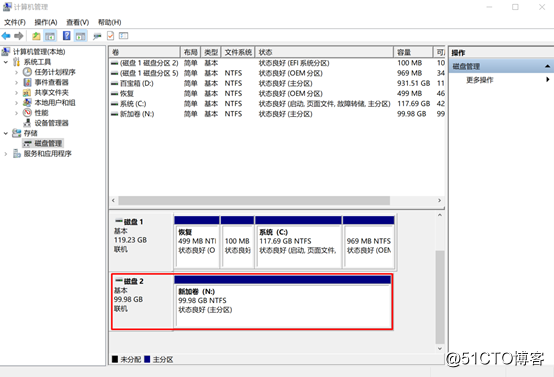
Task: Click the 磁盘管理 header in the actions pane
Action: coord(501,66)
